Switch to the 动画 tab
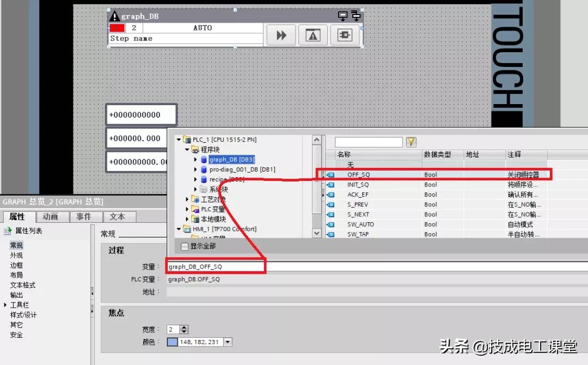 coord(51,216)
